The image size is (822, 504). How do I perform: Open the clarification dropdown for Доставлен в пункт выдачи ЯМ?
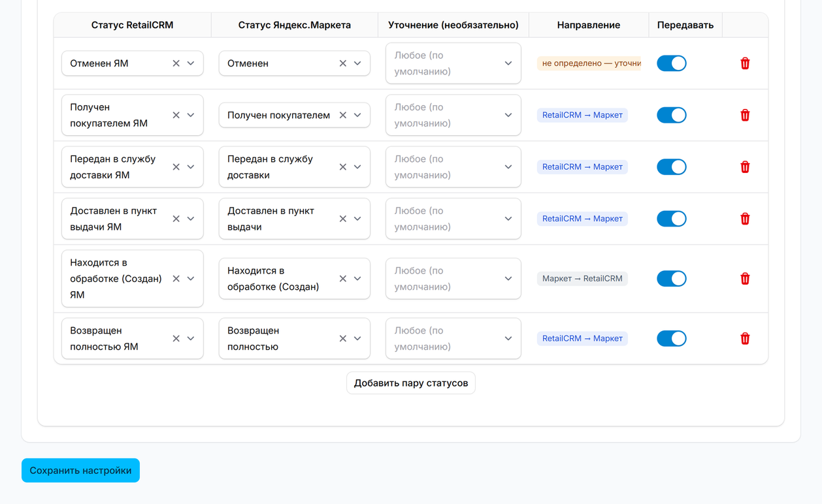click(x=453, y=219)
